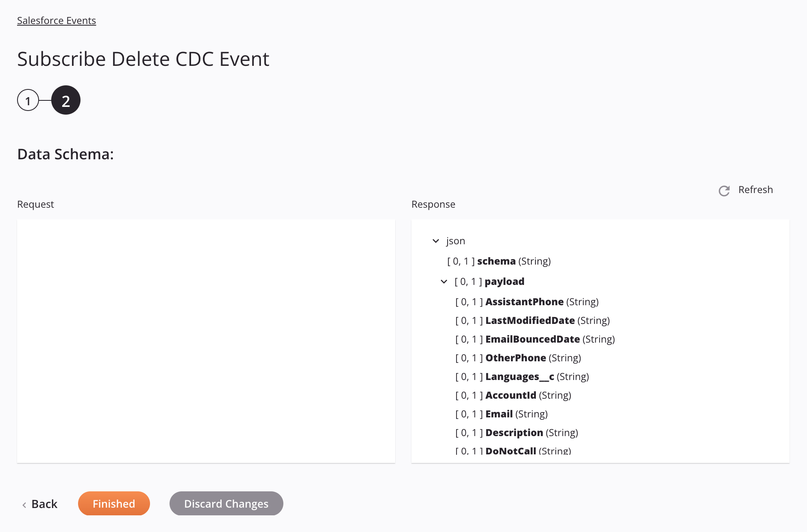Click the step 1 circle indicator
The height and width of the screenshot is (532, 807).
tap(28, 100)
